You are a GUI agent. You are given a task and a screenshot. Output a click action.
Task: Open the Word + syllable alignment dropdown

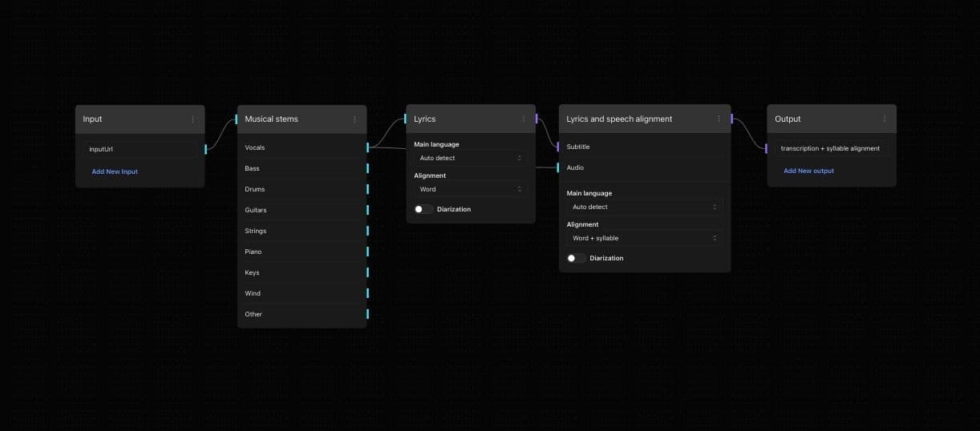[x=644, y=238]
